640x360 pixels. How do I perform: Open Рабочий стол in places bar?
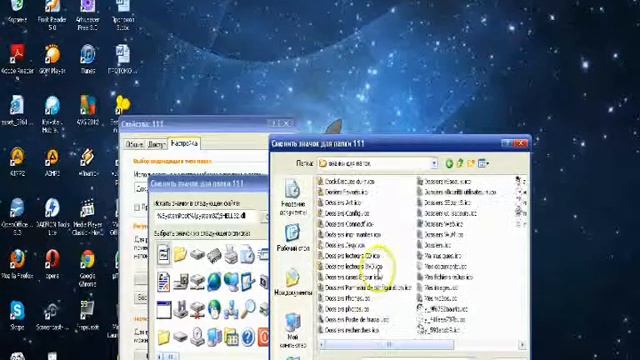tap(293, 238)
